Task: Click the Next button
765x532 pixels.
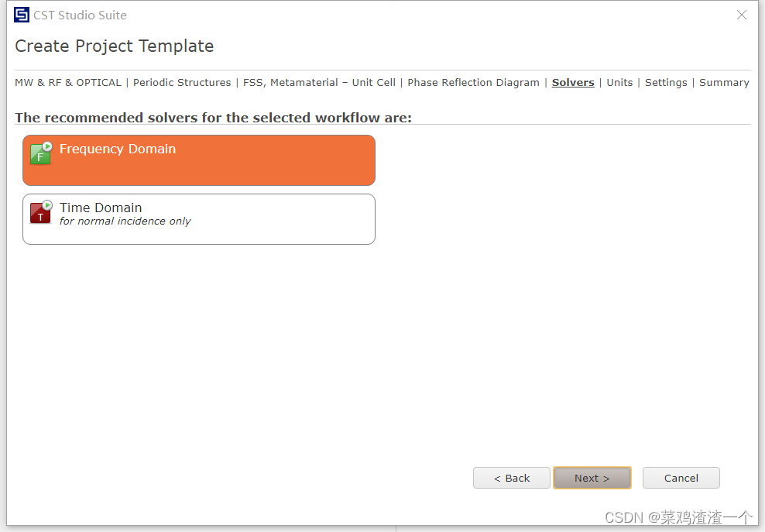Action: tap(592, 478)
